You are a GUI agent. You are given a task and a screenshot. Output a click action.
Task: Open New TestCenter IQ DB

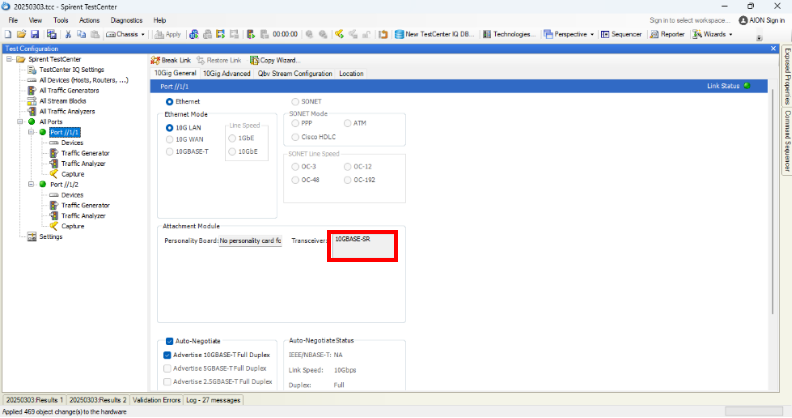coord(434,34)
